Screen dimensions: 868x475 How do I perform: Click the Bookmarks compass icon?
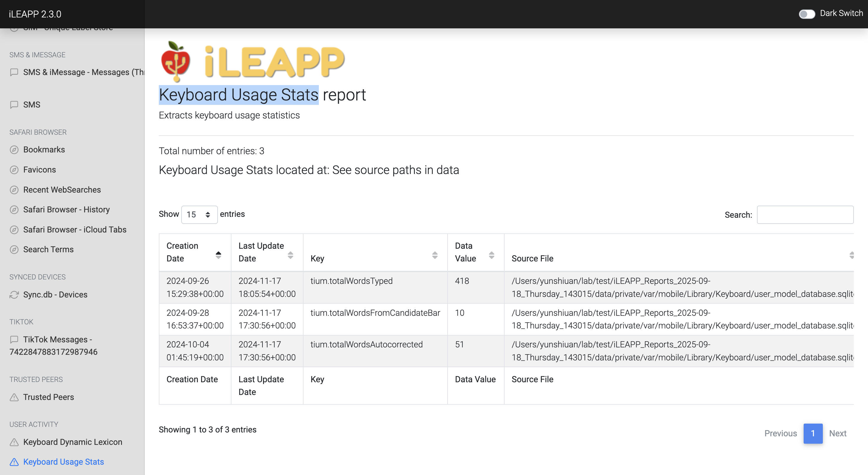(14, 150)
